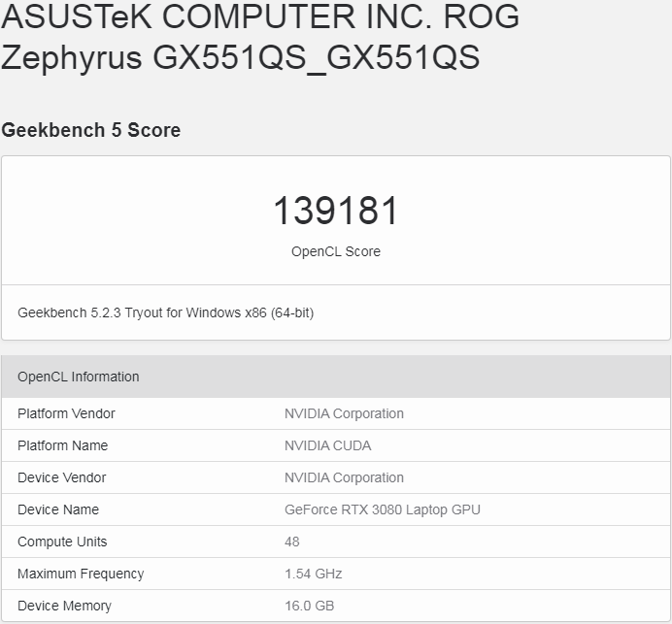Select GeForce RTX 3080 Laptop GPU value
This screenshot has height=624, width=672.
click(383, 509)
